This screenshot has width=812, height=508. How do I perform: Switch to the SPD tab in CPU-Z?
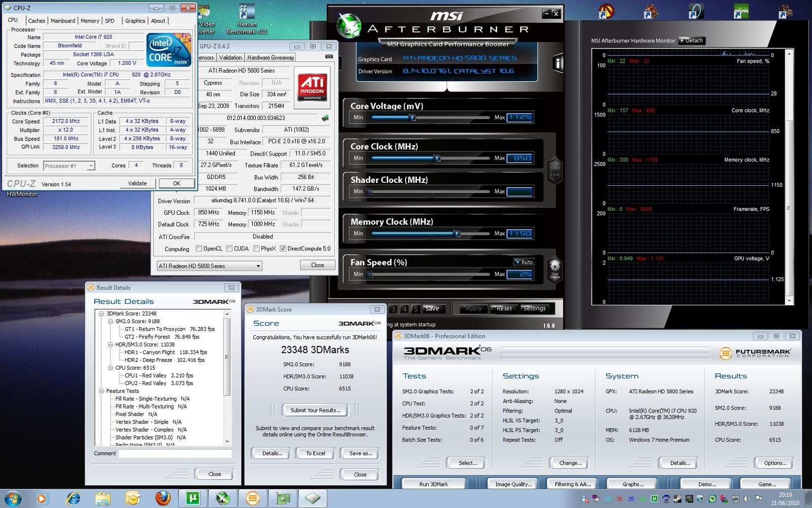110,21
